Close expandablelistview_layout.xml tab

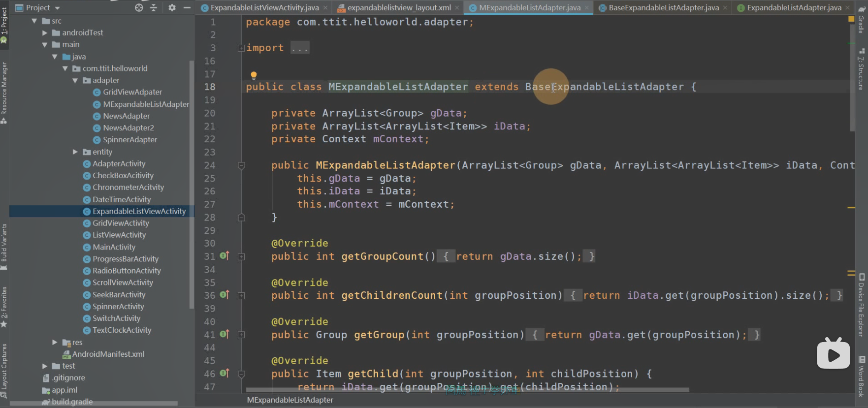click(457, 7)
